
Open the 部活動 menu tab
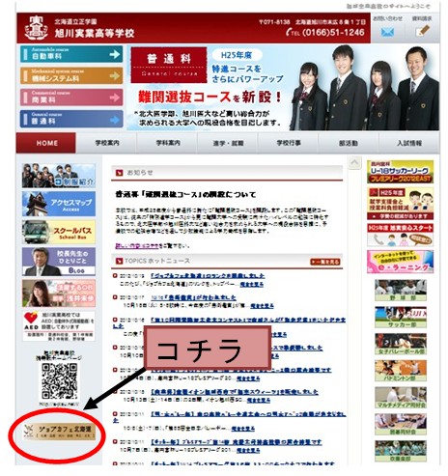(349, 143)
